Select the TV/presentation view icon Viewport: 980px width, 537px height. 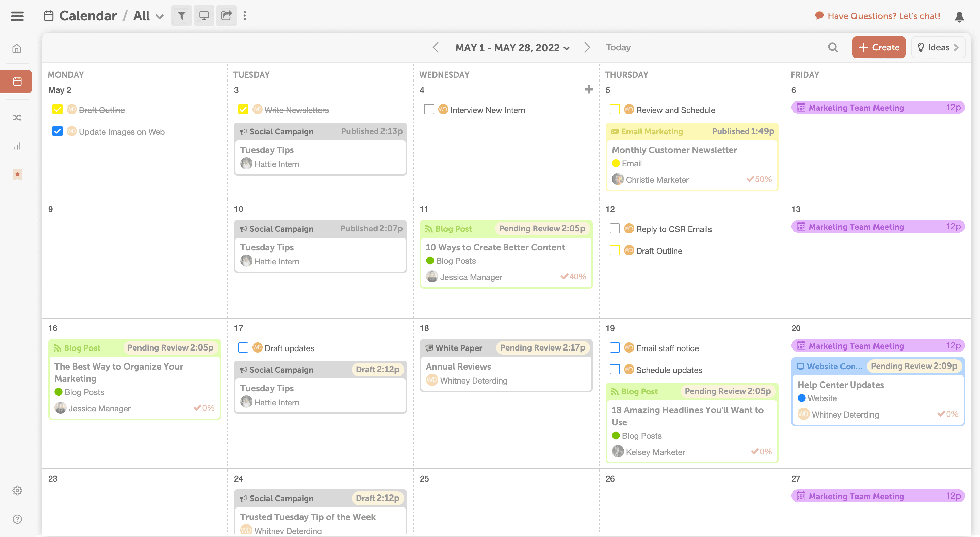204,16
